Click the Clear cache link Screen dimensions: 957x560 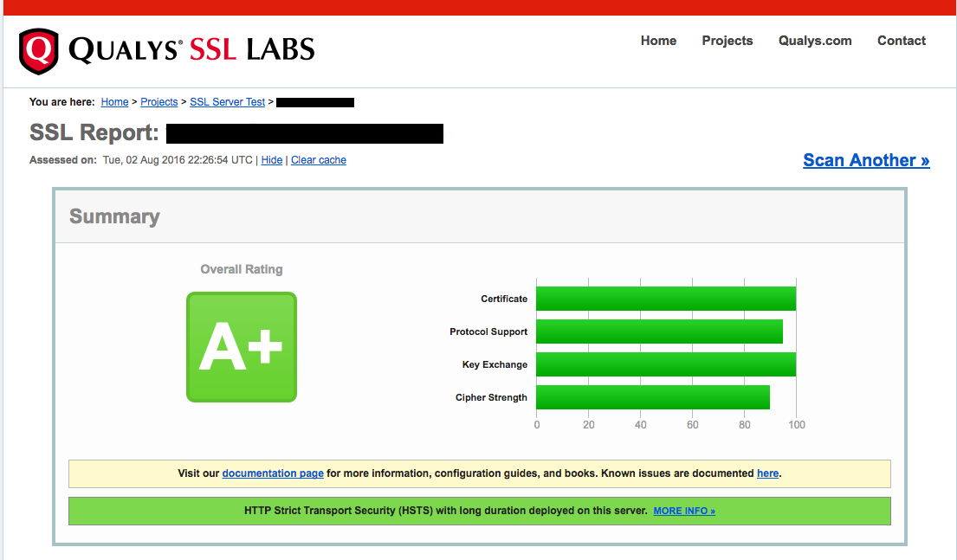point(319,160)
